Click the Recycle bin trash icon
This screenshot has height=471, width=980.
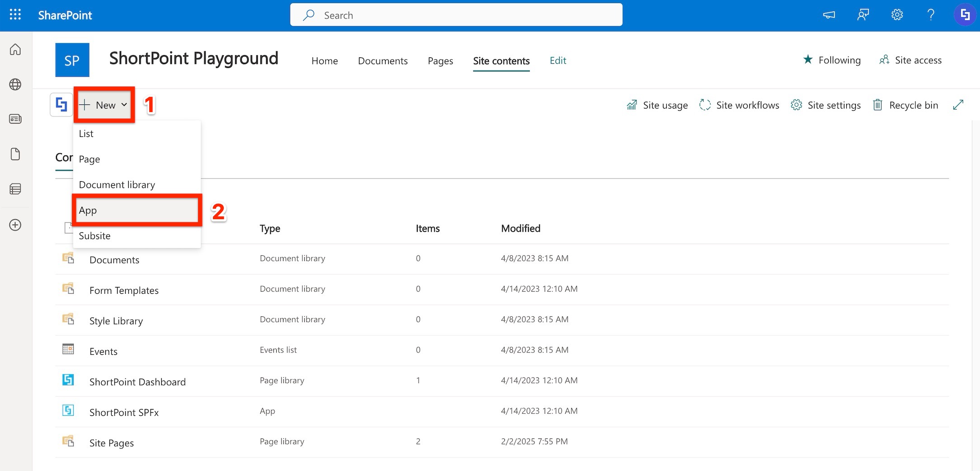click(x=877, y=105)
